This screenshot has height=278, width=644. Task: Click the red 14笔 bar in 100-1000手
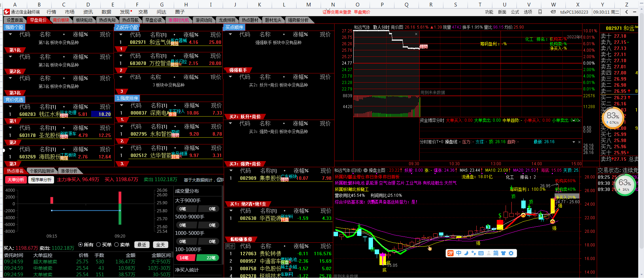(184, 258)
